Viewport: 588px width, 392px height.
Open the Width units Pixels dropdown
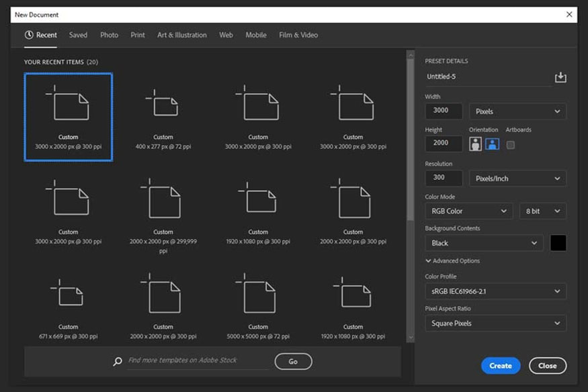click(517, 111)
